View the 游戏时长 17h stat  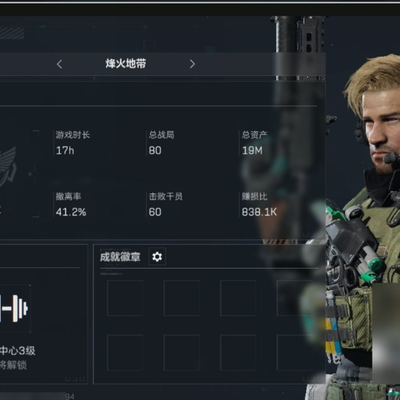73,143
